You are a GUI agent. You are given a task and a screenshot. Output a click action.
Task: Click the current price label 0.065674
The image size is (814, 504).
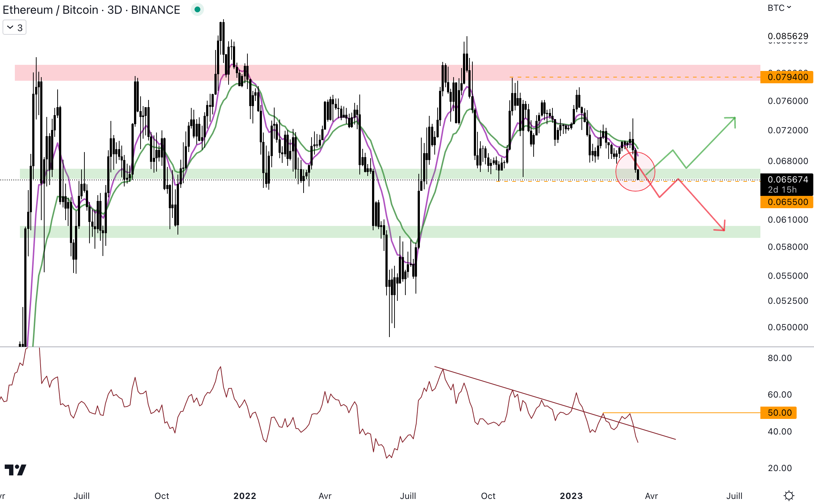coord(787,180)
